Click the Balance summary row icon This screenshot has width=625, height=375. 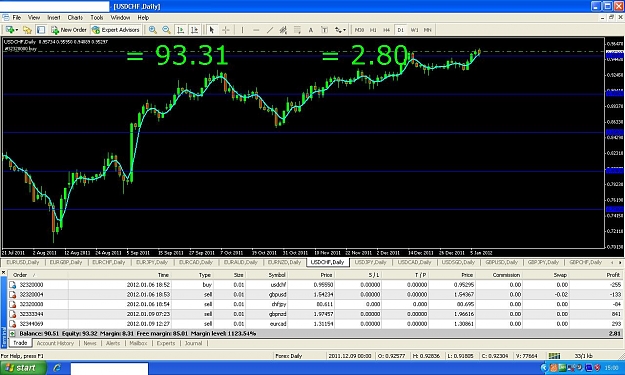tap(13, 334)
